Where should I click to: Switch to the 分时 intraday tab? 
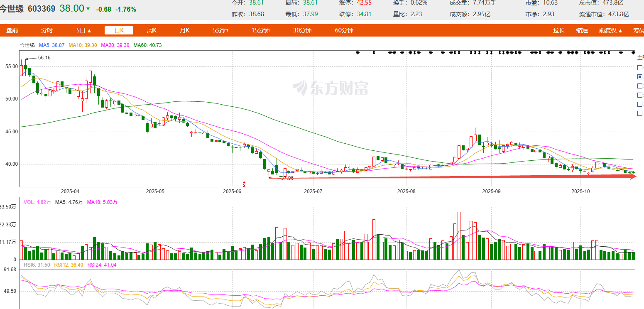coord(47,30)
